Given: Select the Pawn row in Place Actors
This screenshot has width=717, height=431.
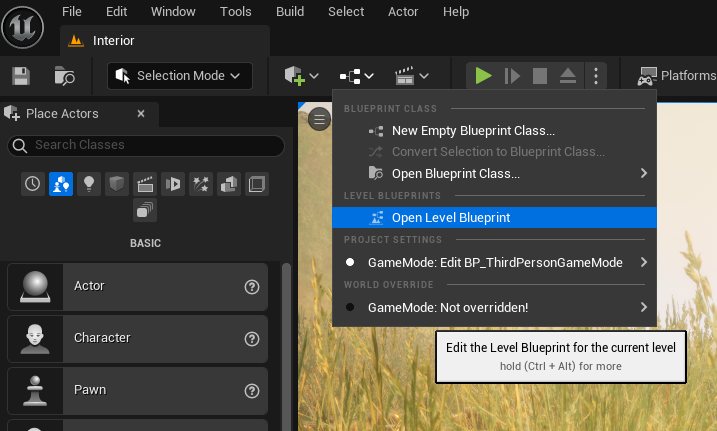Looking at the screenshot, I should pyautogui.click(x=138, y=391).
